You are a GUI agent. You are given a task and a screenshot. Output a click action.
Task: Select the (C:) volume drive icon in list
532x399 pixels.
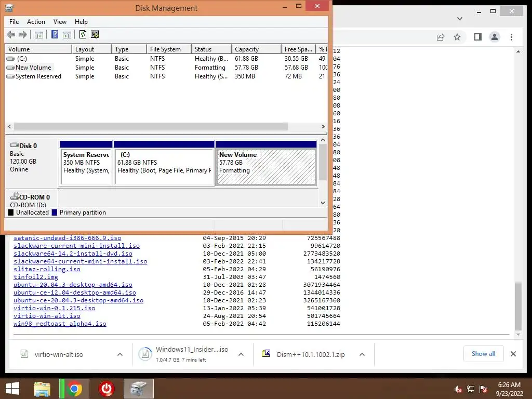[x=10, y=59]
